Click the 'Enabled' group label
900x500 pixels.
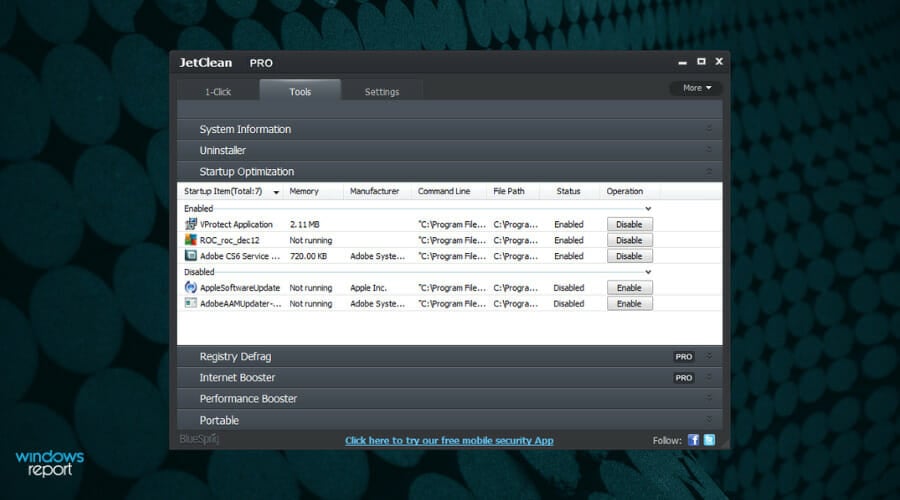click(199, 208)
